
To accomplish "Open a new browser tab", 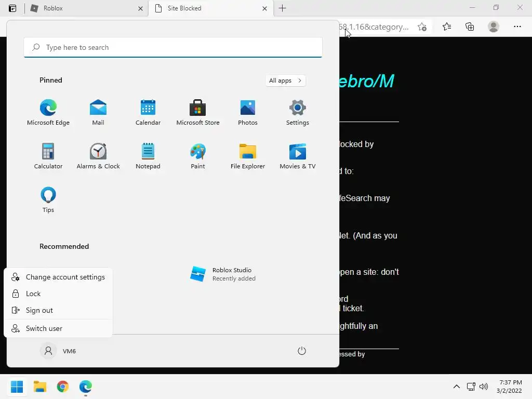I will point(282,8).
